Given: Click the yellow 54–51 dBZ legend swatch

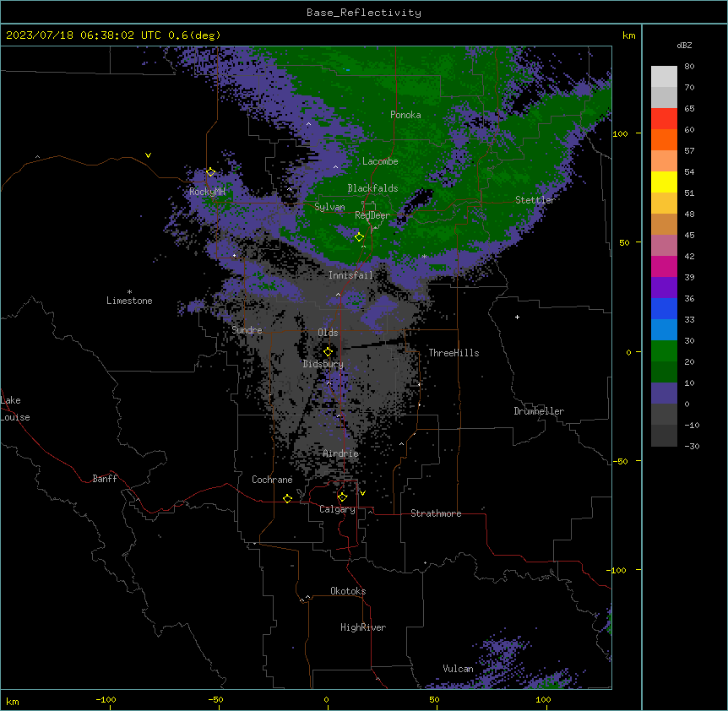Looking at the screenshot, I should (x=664, y=182).
